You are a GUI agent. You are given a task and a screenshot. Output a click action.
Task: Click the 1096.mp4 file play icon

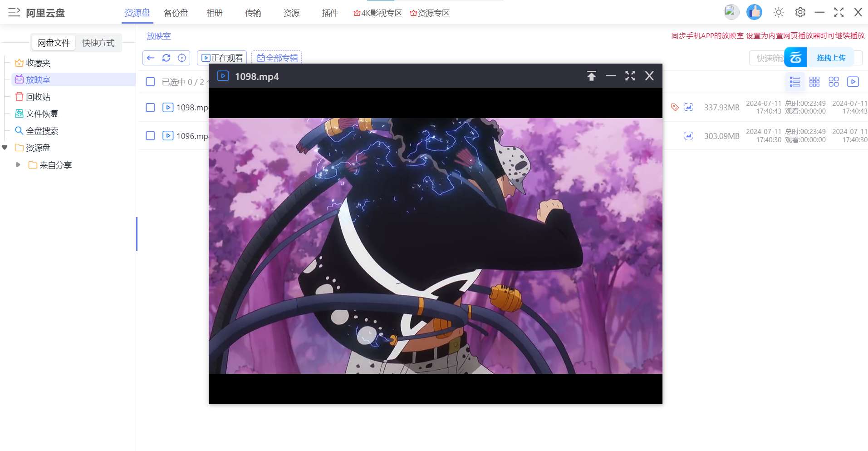tap(168, 136)
